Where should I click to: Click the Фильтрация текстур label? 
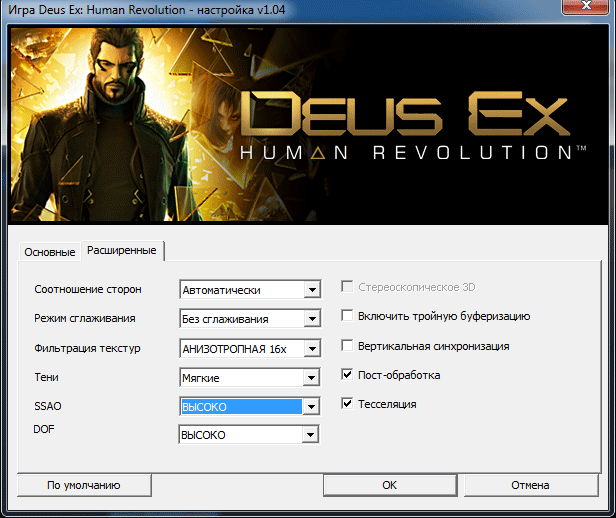[87, 348]
